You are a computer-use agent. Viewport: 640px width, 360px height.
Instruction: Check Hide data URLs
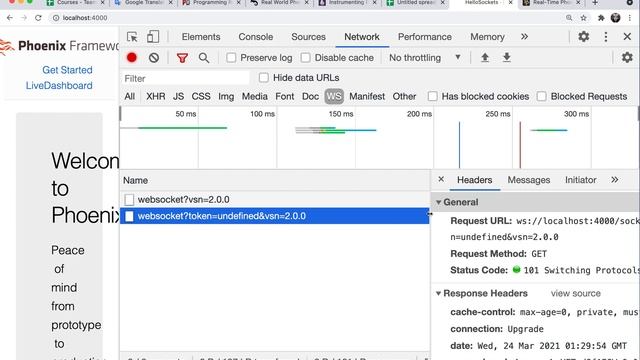pyautogui.click(x=264, y=78)
